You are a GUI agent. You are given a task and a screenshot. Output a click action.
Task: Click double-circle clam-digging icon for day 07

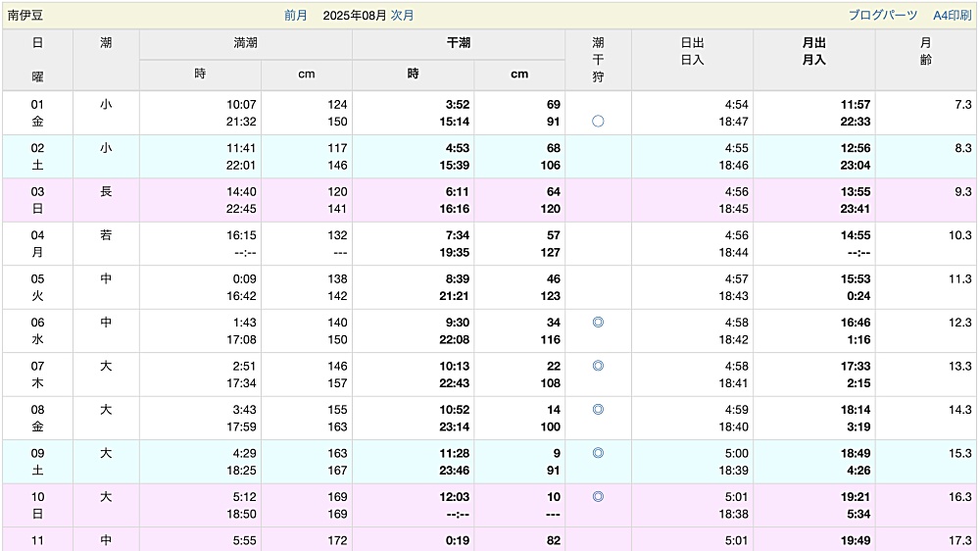598,366
